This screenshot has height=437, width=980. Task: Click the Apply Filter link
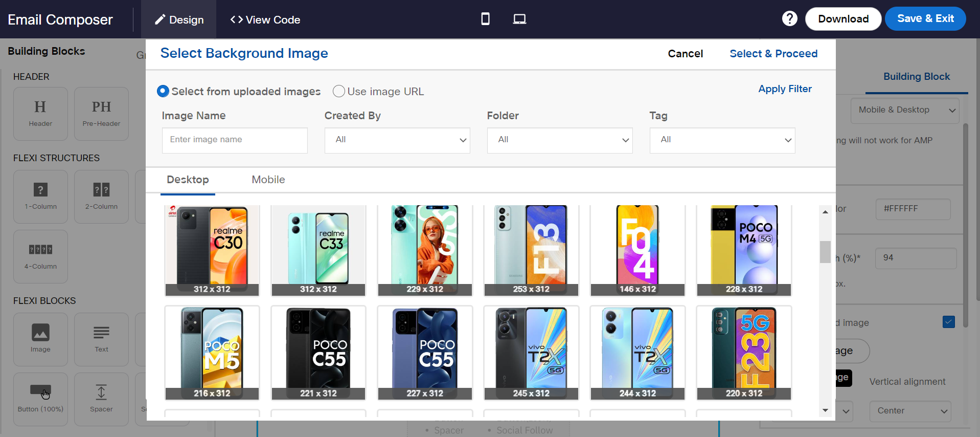point(785,89)
